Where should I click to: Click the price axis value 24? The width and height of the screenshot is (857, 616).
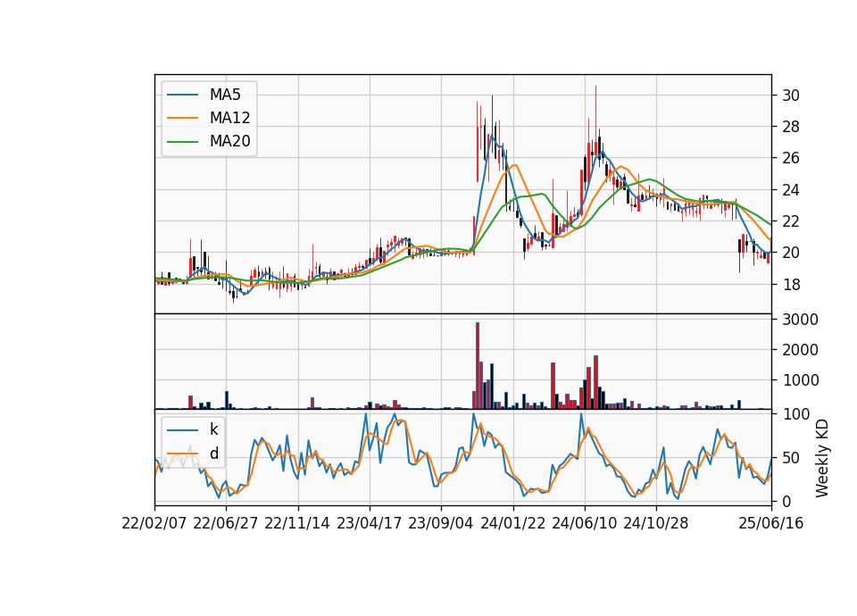pos(791,190)
